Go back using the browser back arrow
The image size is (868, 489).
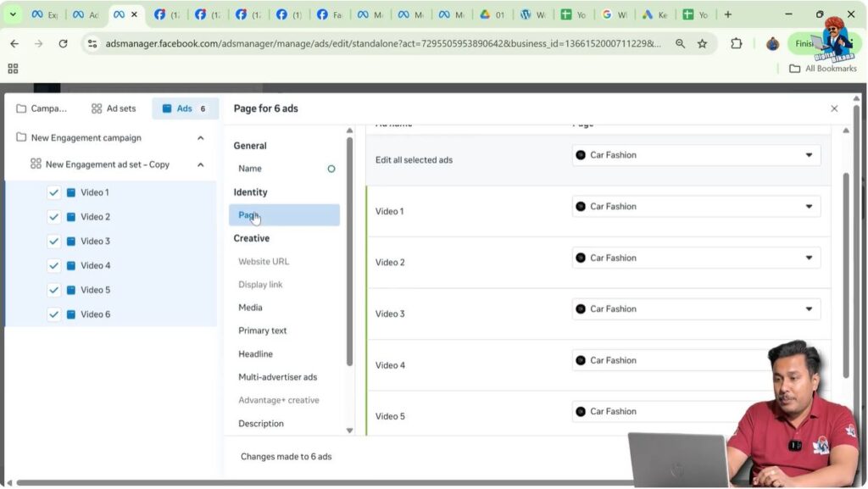click(14, 43)
